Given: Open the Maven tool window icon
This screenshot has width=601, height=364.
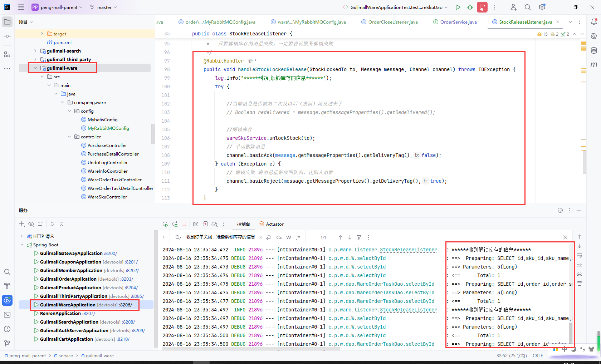Looking at the screenshot, I should point(594,65).
